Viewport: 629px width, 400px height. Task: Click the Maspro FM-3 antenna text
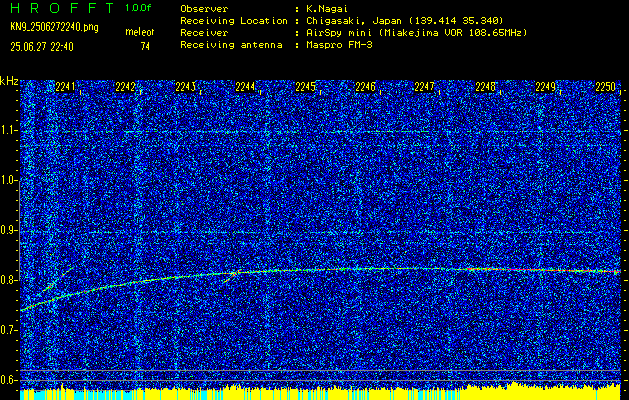339,45
